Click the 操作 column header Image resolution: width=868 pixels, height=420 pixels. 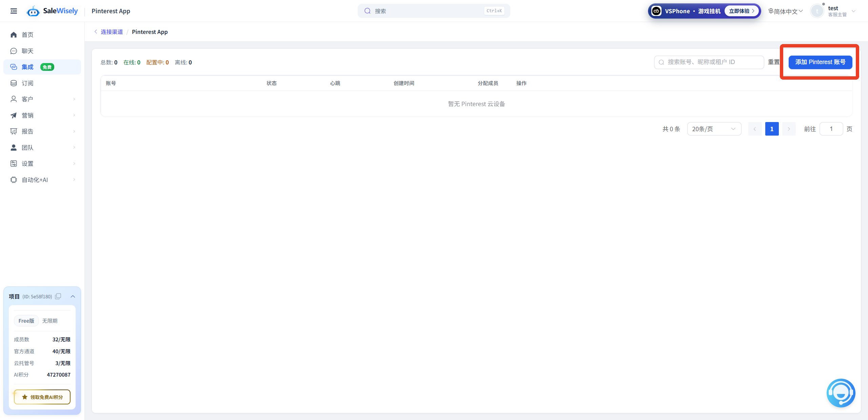coord(521,83)
